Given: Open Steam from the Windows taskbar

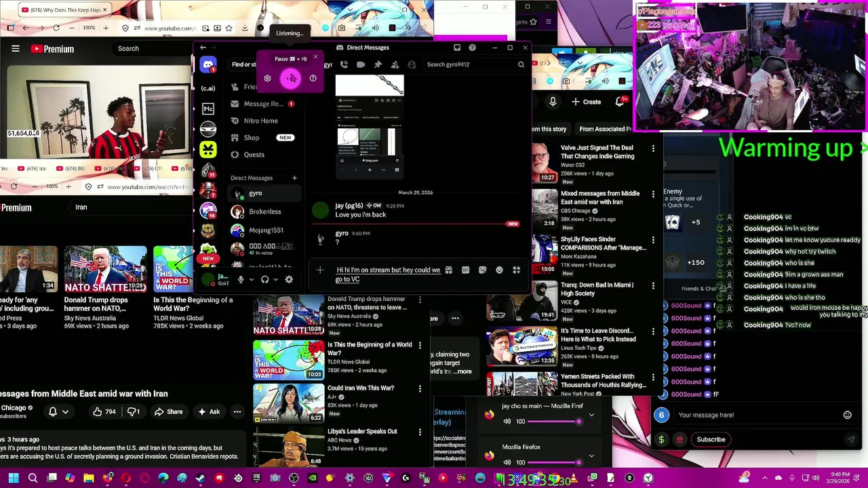Looking at the screenshot, I should (x=200, y=479).
